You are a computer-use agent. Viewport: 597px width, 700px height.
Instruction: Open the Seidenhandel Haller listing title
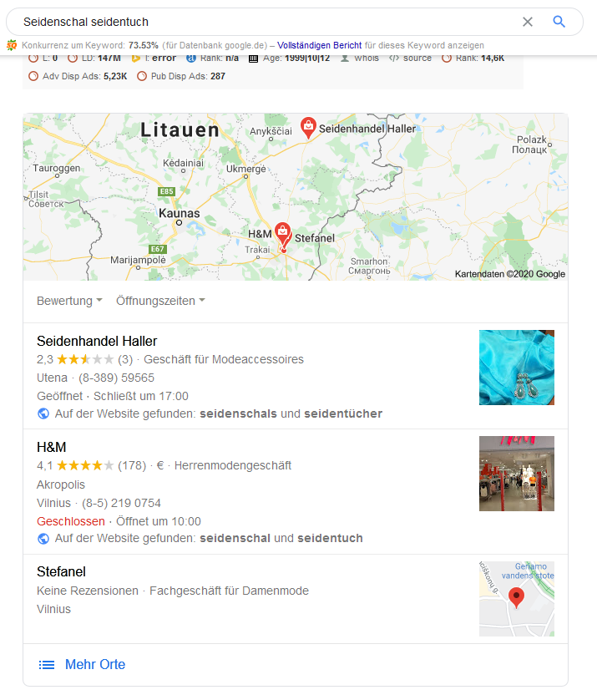97,341
